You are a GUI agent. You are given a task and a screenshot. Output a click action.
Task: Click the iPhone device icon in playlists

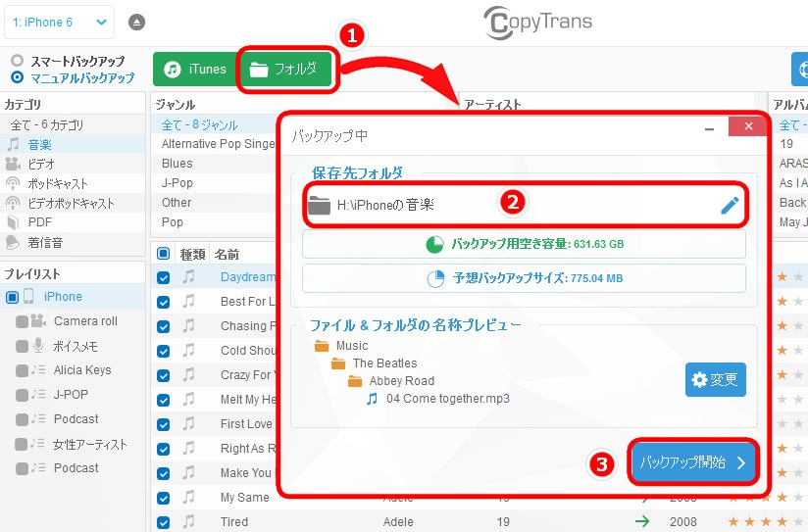pyautogui.click(x=28, y=296)
